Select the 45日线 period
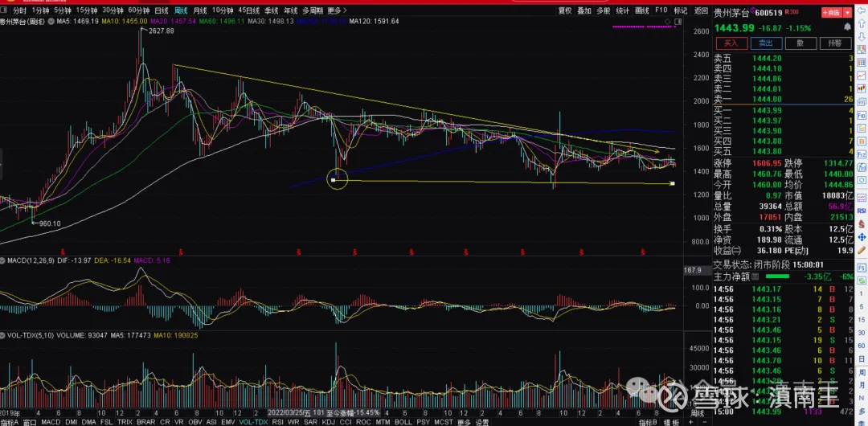This screenshot has width=868, height=426. pos(249,10)
